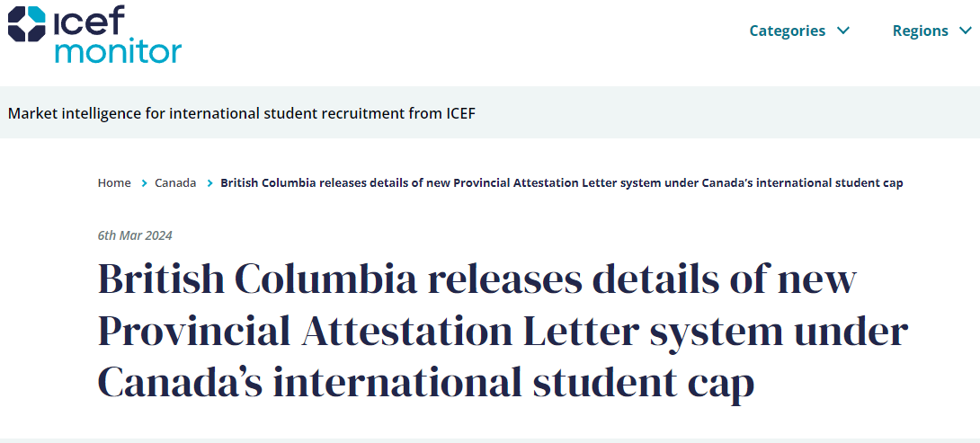
Task: Go to Home via breadcrumb
Action: (114, 183)
